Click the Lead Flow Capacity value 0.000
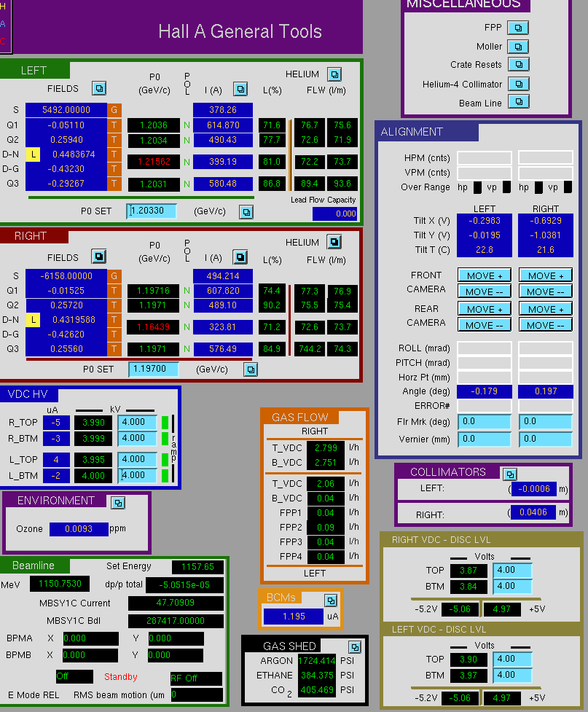This screenshot has height=712, width=588. click(x=334, y=214)
